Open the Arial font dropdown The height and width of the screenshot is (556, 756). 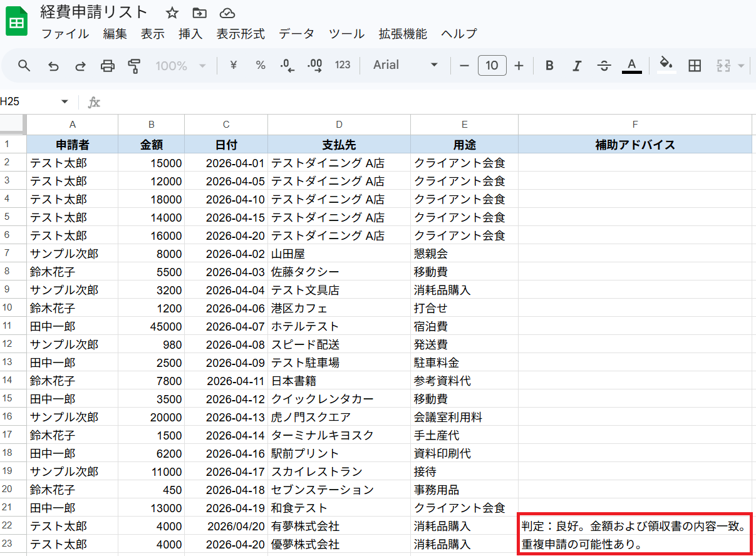tap(405, 65)
